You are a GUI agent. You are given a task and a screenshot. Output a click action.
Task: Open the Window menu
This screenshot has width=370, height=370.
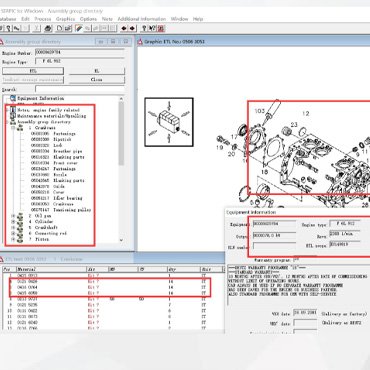point(179,19)
